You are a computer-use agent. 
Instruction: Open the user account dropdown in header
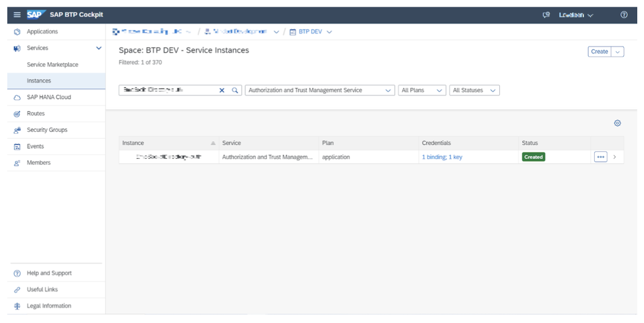click(576, 15)
